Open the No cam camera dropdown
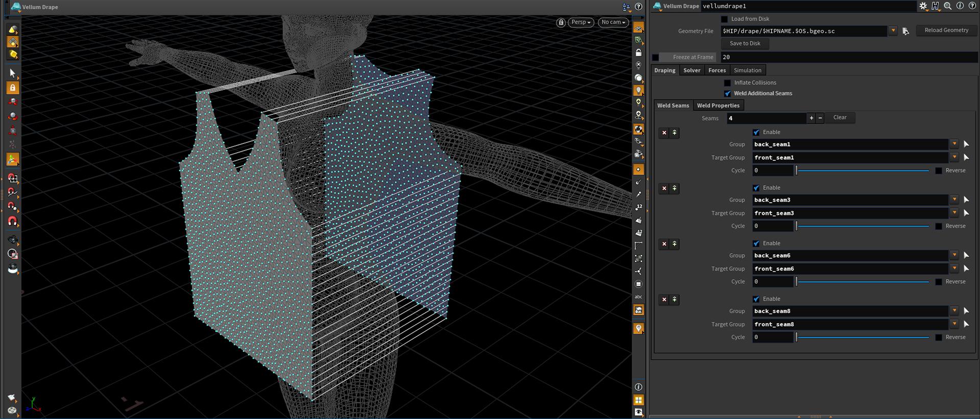Viewport: 980px width, 419px height. point(613,22)
